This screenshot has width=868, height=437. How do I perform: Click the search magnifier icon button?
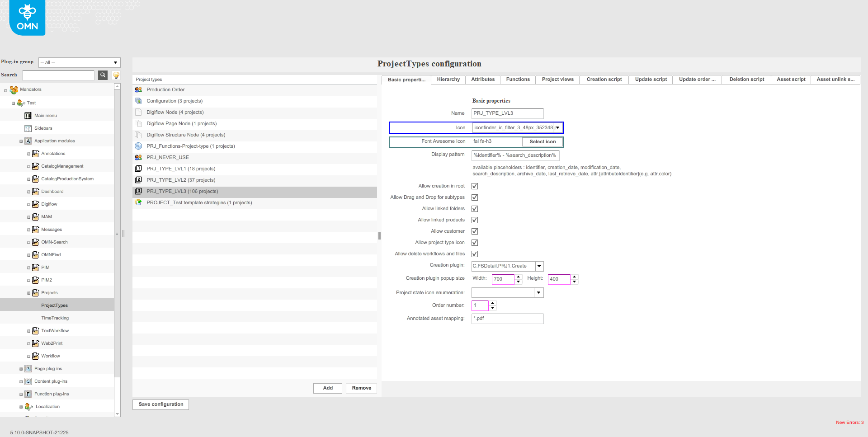click(103, 75)
